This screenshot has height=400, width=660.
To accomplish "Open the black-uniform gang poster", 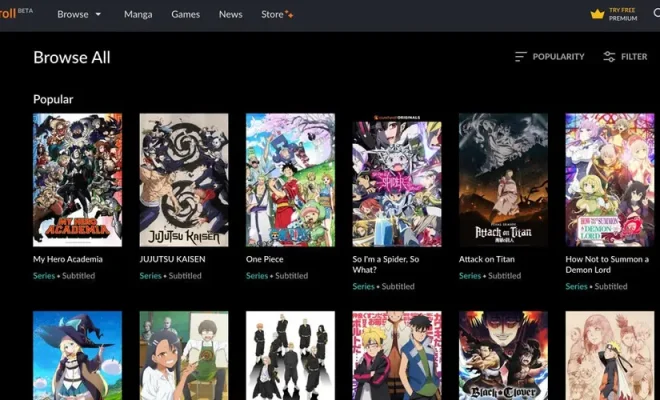I will (x=290, y=355).
